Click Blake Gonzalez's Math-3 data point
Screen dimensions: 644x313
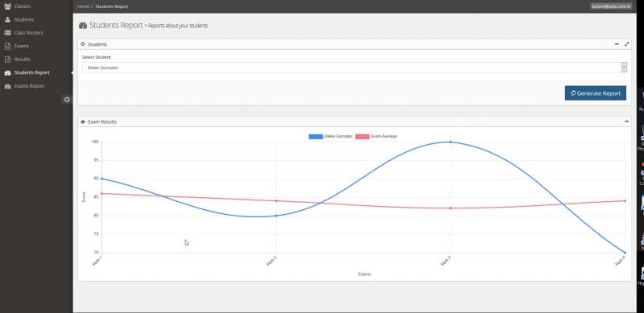pyautogui.click(x=450, y=142)
